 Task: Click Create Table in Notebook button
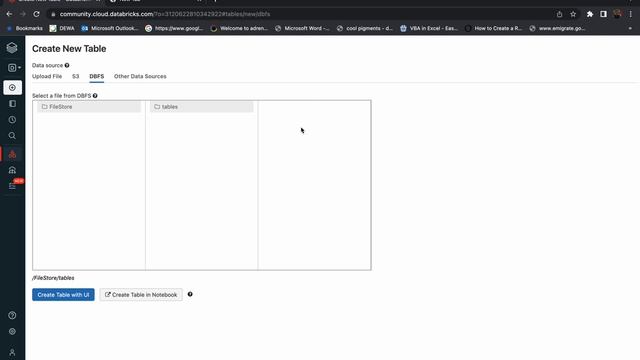tap(141, 295)
